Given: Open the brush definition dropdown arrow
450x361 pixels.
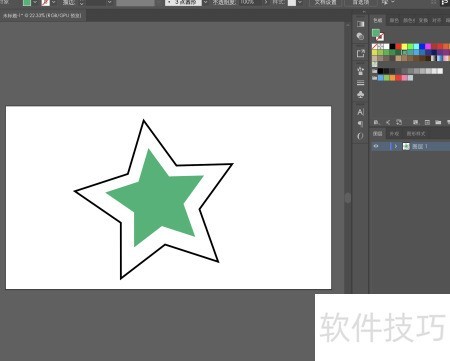Looking at the screenshot, I should click(x=205, y=3).
